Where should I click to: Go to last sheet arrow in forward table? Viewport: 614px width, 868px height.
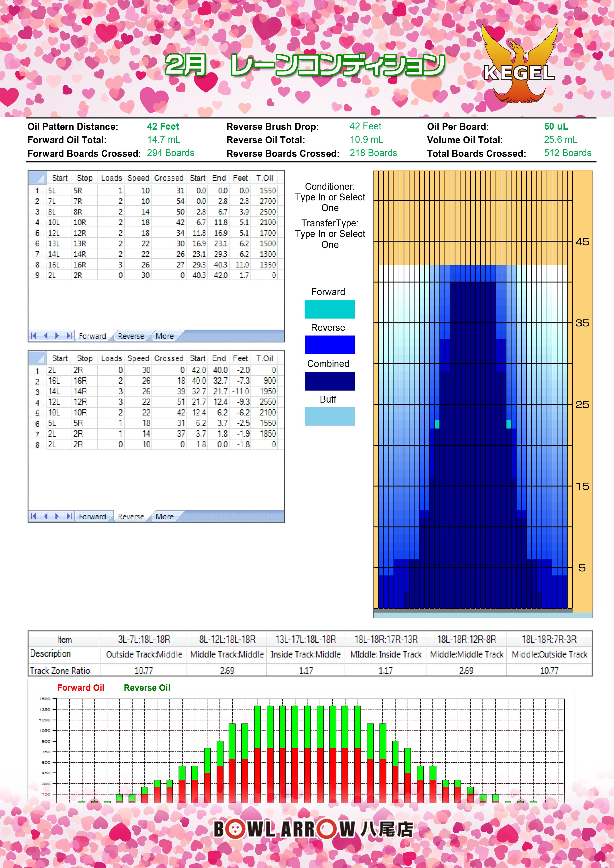(69, 336)
